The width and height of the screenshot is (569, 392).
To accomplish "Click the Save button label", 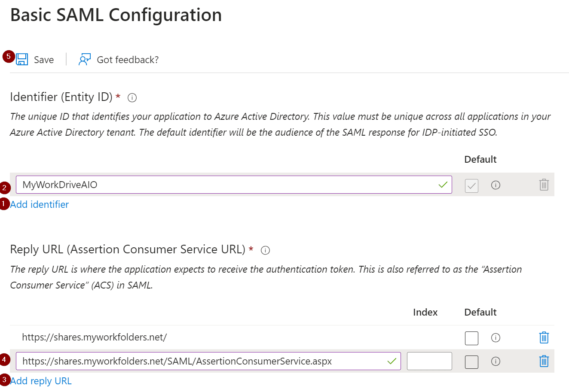I will 44,60.
